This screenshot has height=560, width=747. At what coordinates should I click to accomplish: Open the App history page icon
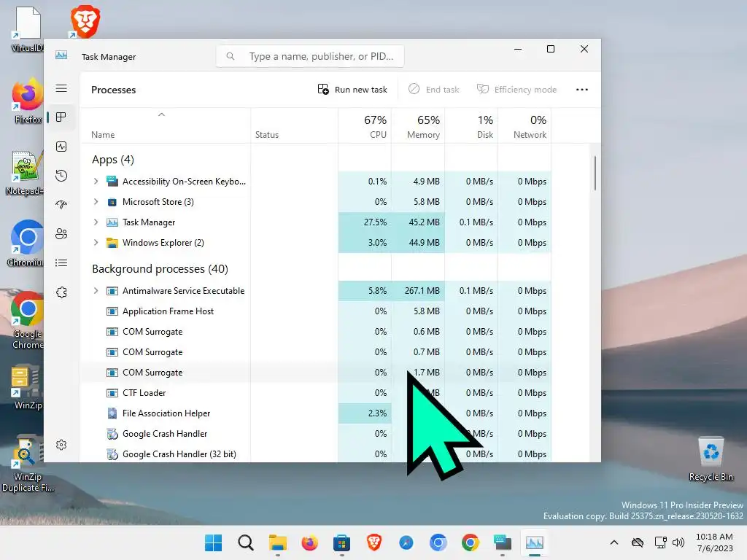(x=61, y=176)
